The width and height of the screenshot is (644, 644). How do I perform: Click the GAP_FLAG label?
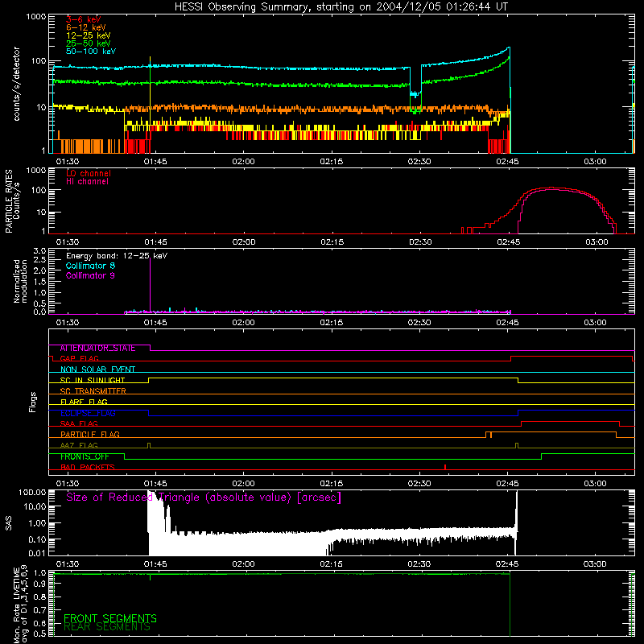point(79,358)
